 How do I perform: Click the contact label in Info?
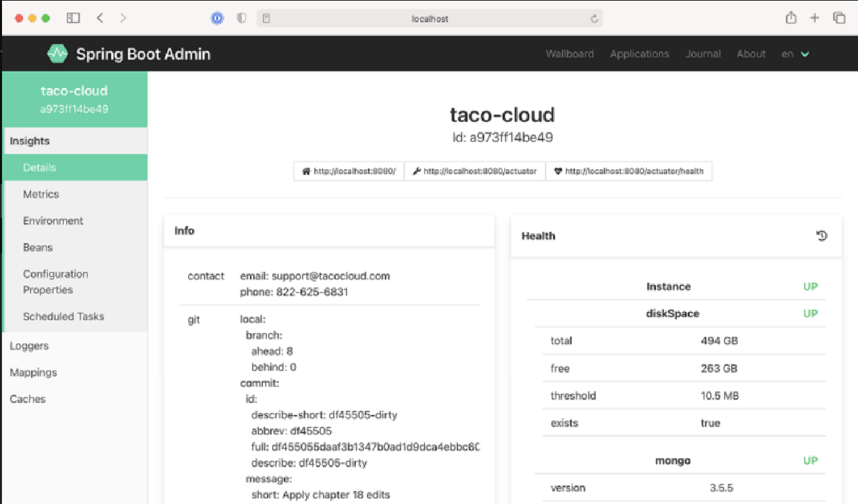[x=206, y=276]
